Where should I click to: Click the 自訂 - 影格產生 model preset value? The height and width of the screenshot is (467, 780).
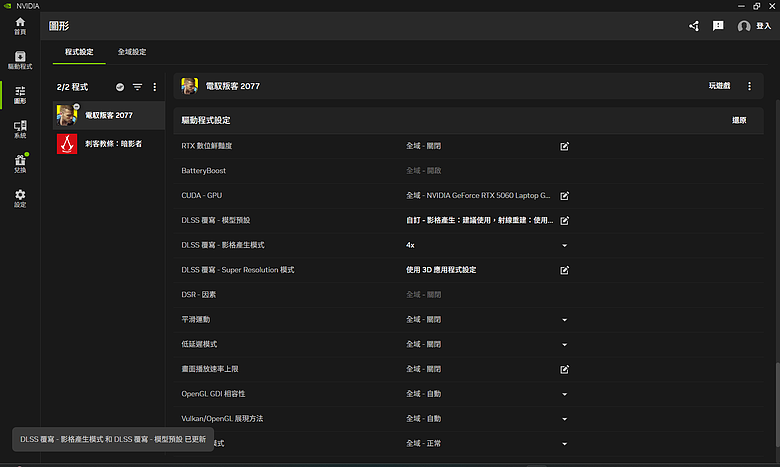point(480,220)
